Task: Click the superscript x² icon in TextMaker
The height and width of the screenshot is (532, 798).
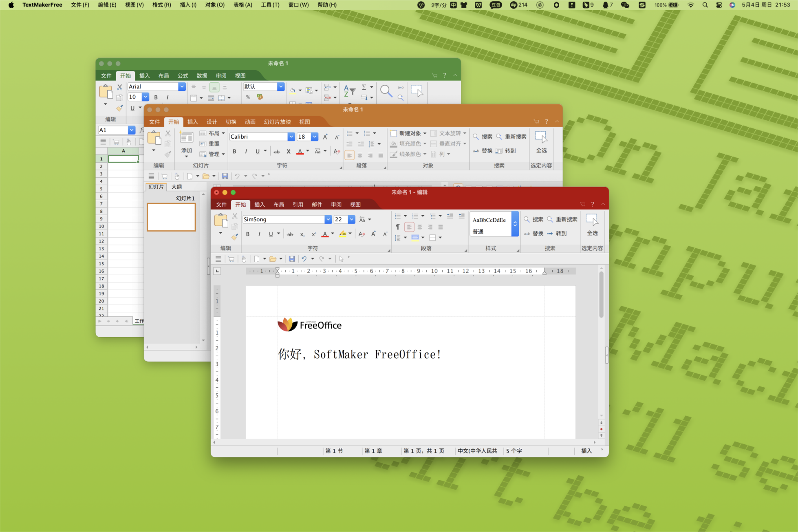Action: click(314, 234)
